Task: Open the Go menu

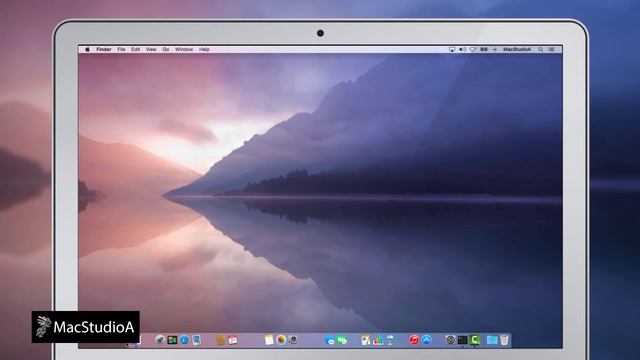Action: (x=166, y=49)
